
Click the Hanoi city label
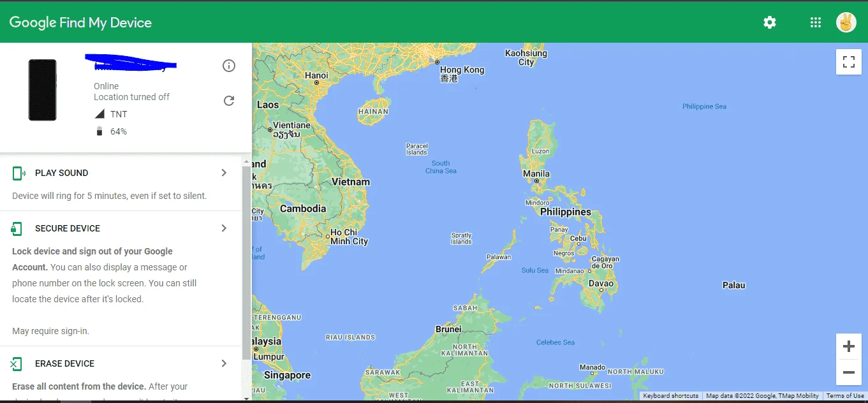[316, 75]
